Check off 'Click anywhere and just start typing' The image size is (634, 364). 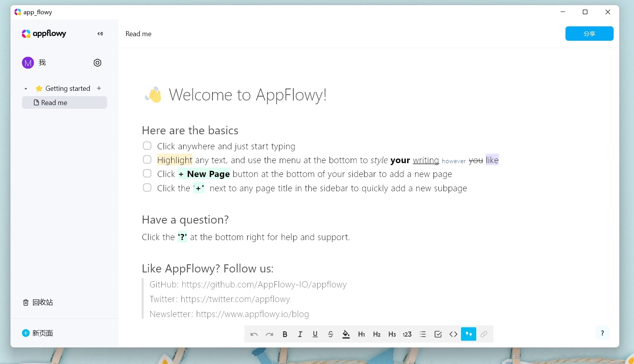[x=147, y=145]
